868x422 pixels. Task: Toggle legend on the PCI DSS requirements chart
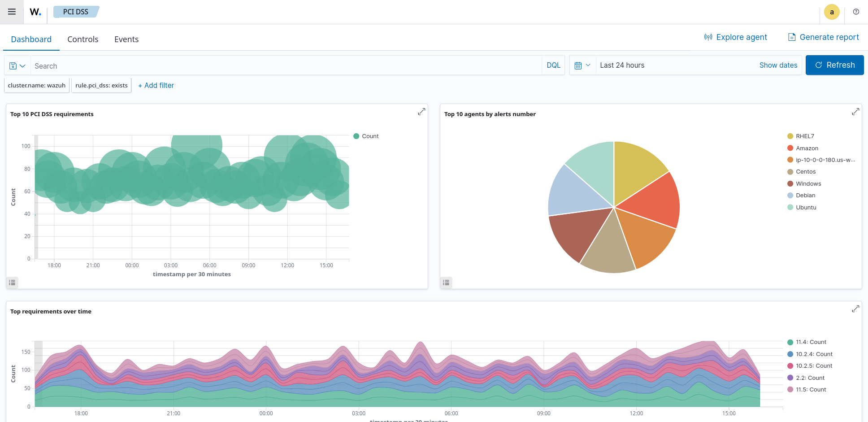pos(12,283)
